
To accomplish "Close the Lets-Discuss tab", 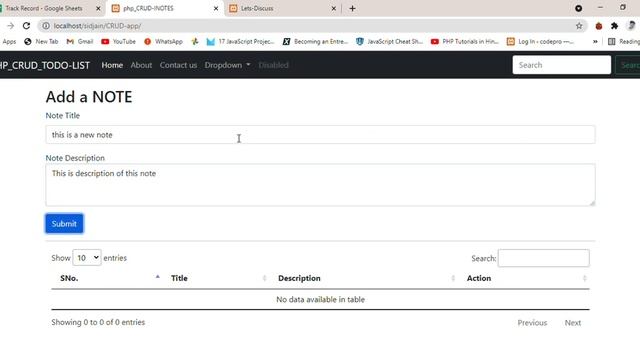I will (x=333, y=8).
